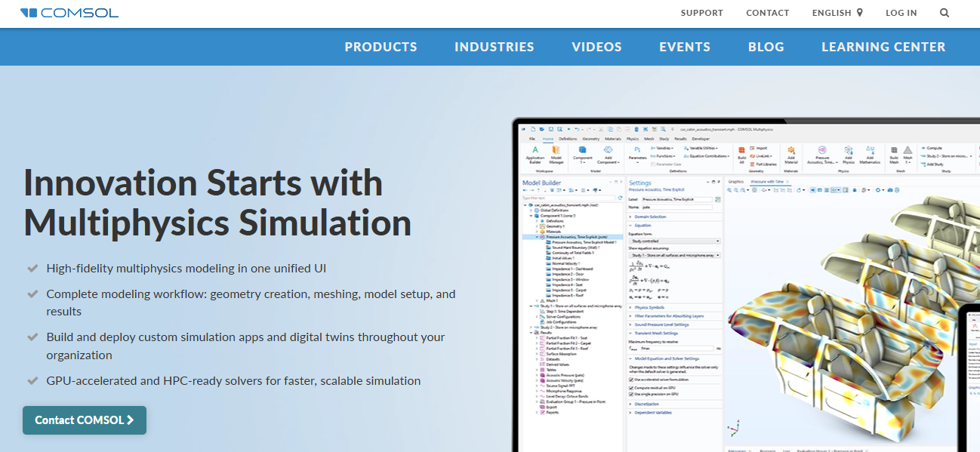980x452 pixels.
Task: Toggle Compute residual on GPU checkbox
Action: tap(631, 388)
